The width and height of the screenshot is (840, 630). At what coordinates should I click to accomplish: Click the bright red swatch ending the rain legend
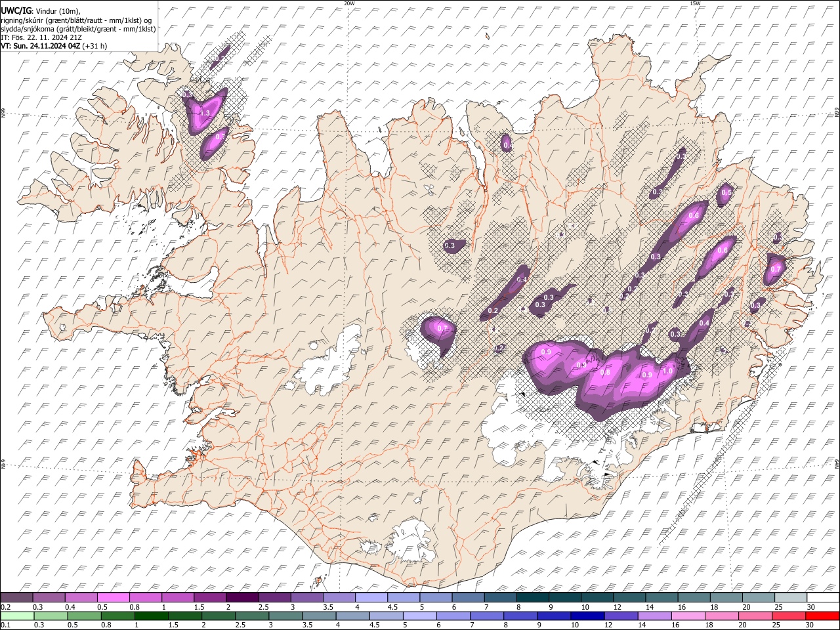point(822,616)
